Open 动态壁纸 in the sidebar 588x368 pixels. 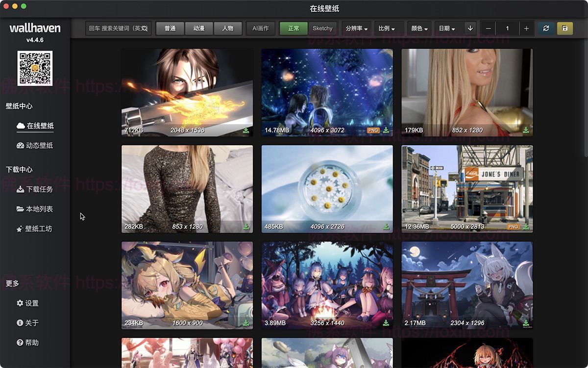(35, 146)
